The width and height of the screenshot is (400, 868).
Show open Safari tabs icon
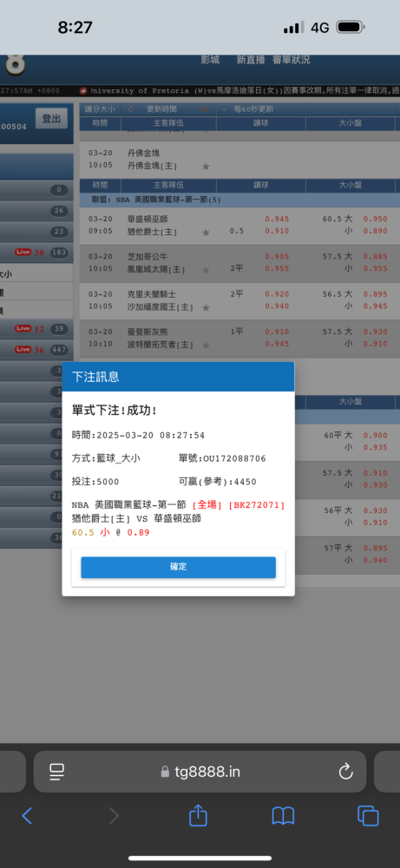pyautogui.click(x=368, y=815)
